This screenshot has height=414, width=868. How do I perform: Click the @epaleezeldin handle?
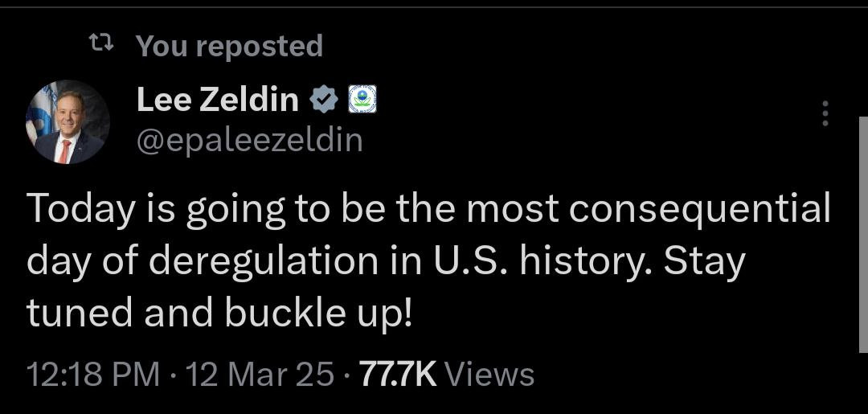(249, 140)
